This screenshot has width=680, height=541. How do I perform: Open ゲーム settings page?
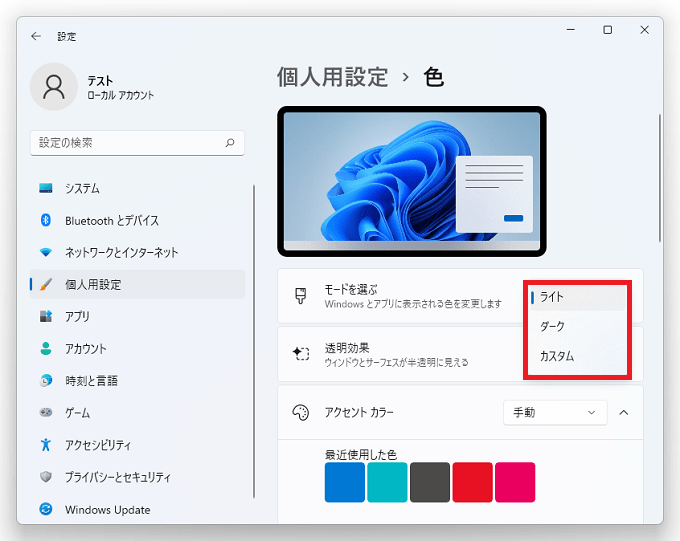(137, 413)
